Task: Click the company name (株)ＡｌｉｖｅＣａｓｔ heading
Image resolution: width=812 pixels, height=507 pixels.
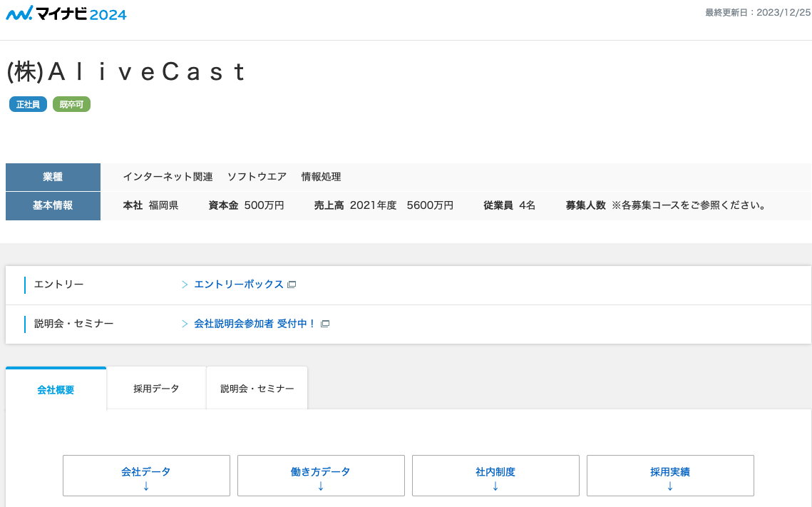Action: click(x=125, y=71)
